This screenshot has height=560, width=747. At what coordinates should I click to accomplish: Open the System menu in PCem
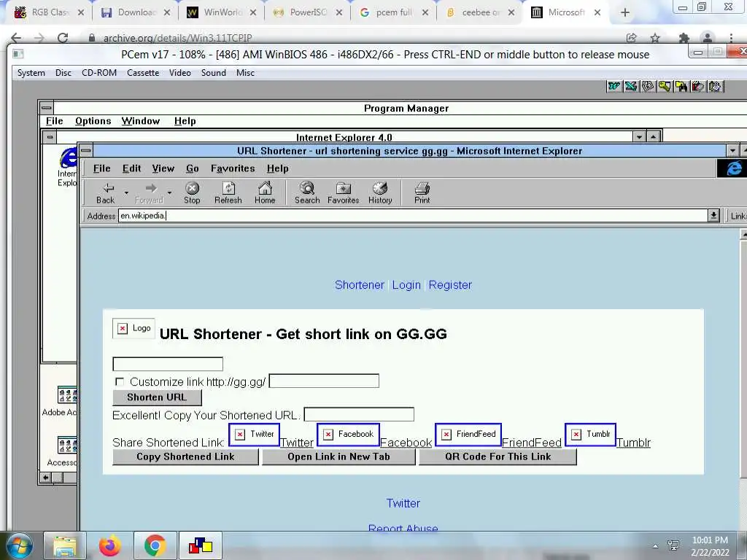pyautogui.click(x=31, y=73)
